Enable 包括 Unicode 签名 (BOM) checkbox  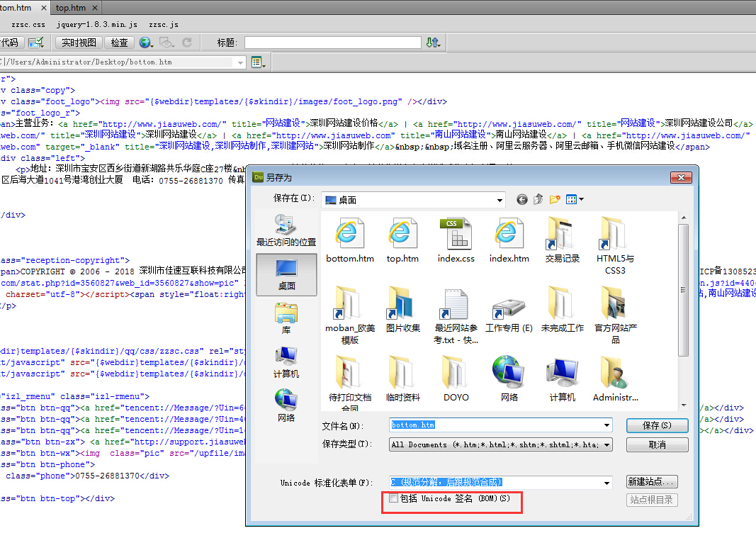(394, 498)
